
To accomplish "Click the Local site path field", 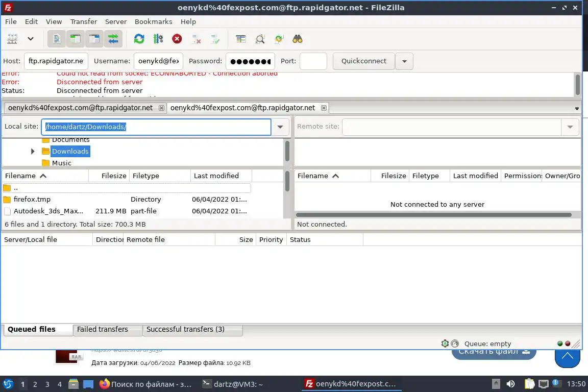I will (156, 127).
